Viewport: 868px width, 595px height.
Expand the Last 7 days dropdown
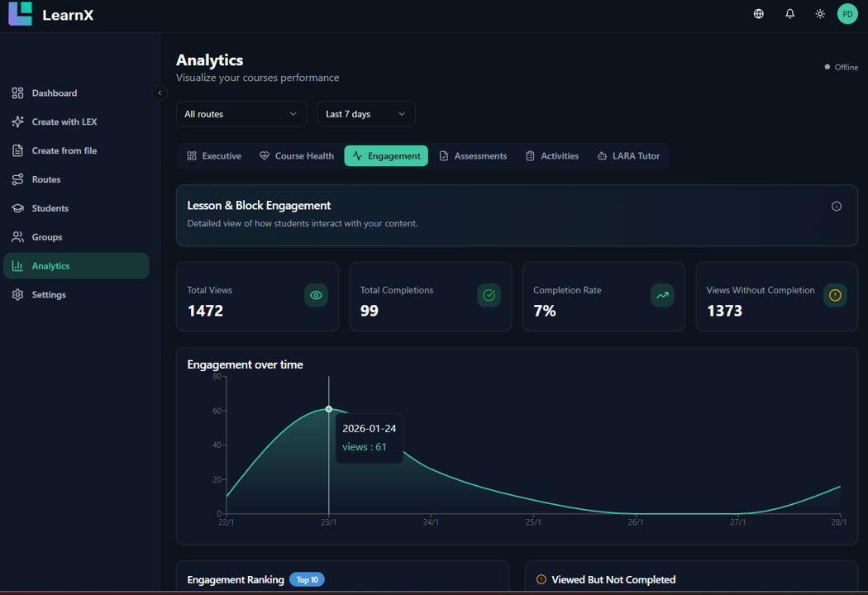[366, 114]
